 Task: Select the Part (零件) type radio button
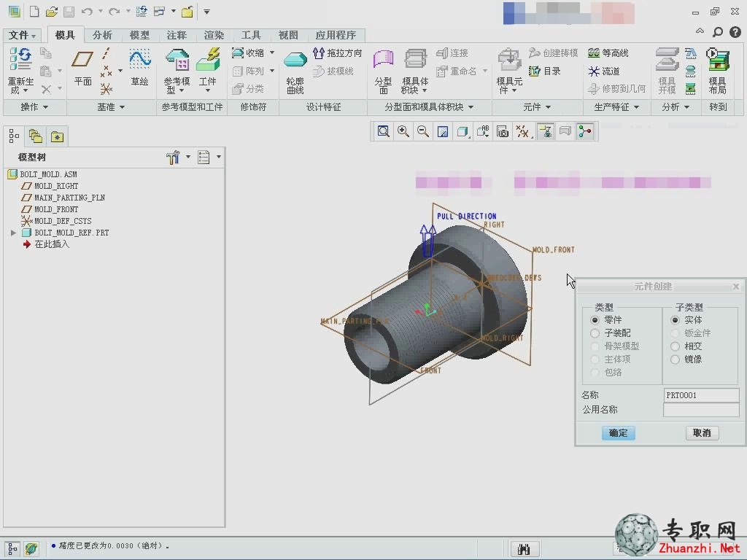coord(595,320)
